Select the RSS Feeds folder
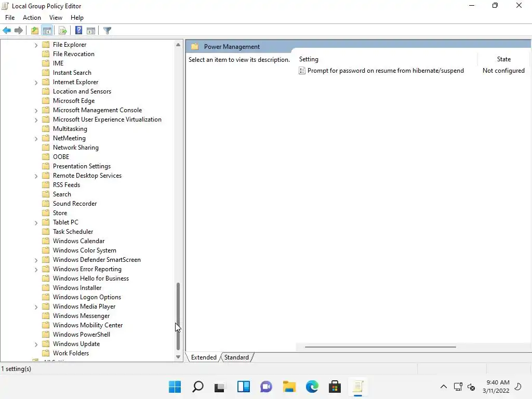 coord(66,185)
